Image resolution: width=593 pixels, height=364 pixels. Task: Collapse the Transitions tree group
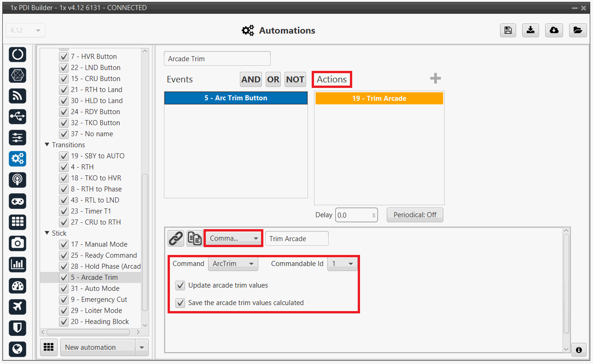[x=47, y=145]
